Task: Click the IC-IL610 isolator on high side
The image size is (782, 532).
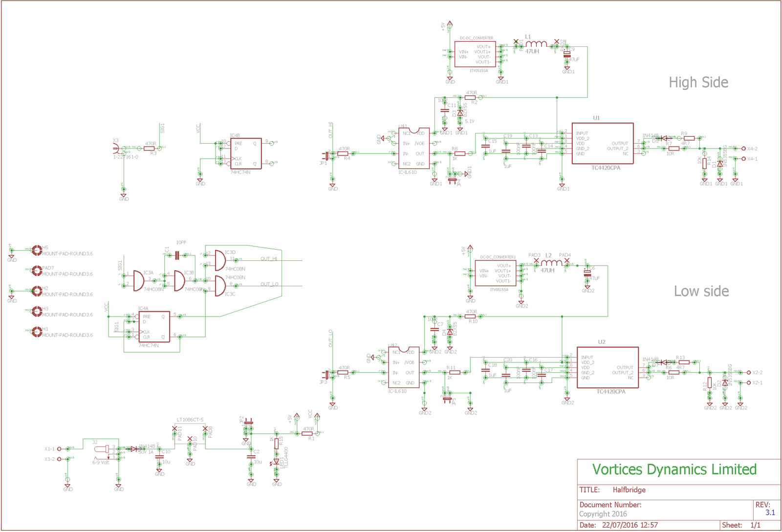Action: click(414, 149)
